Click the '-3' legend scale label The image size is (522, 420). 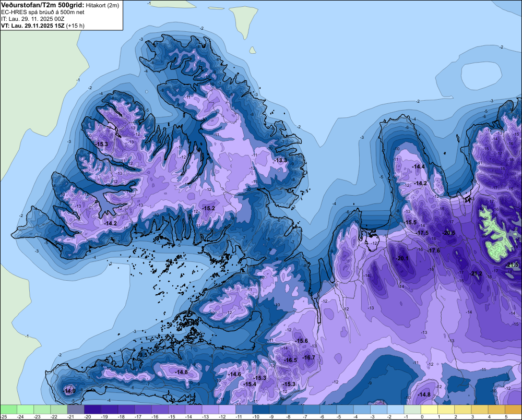(374, 417)
